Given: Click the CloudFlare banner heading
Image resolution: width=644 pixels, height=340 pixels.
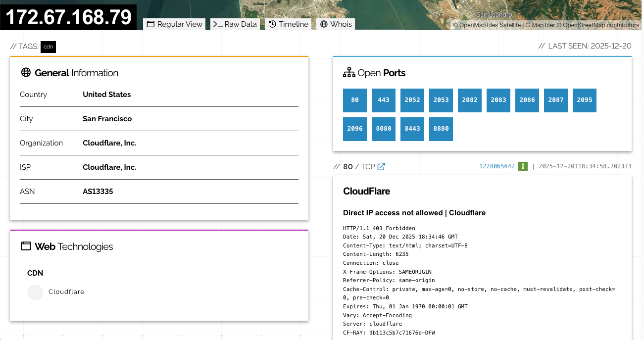Looking at the screenshot, I should pyautogui.click(x=367, y=191).
